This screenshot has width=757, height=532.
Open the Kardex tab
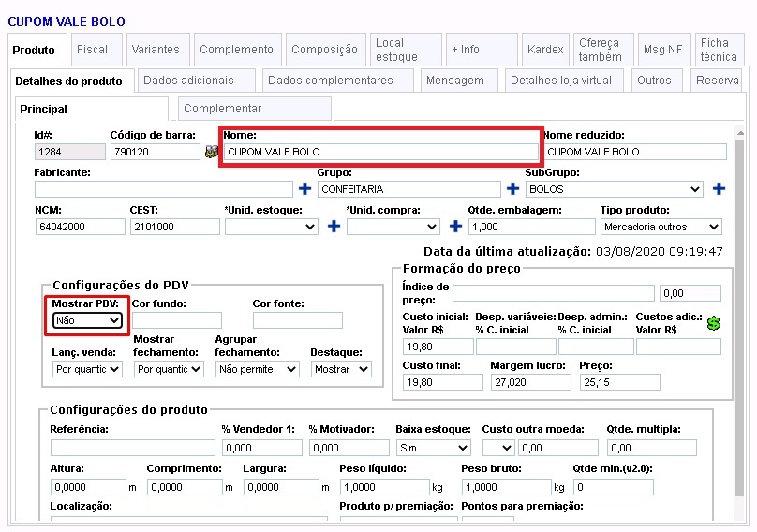(x=545, y=50)
